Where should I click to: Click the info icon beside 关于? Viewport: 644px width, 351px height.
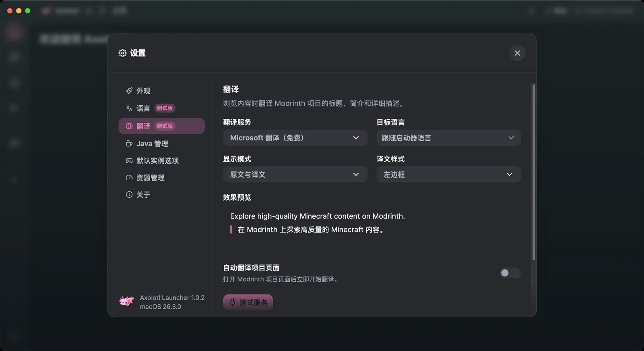click(x=129, y=195)
